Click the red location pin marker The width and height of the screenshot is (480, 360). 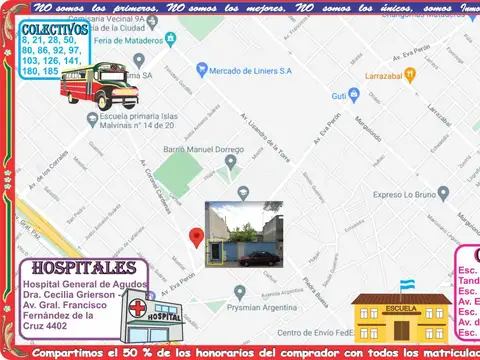pos(196,237)
